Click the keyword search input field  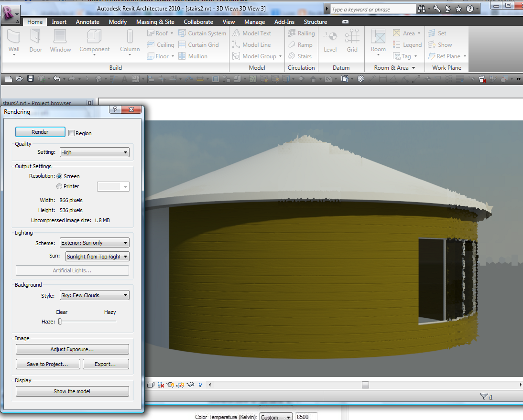(373, 10)
